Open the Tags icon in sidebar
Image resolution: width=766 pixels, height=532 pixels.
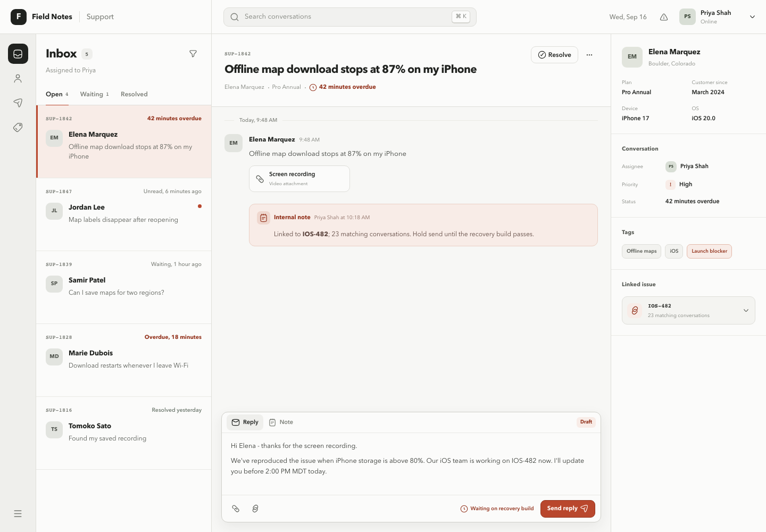(18, 128)
